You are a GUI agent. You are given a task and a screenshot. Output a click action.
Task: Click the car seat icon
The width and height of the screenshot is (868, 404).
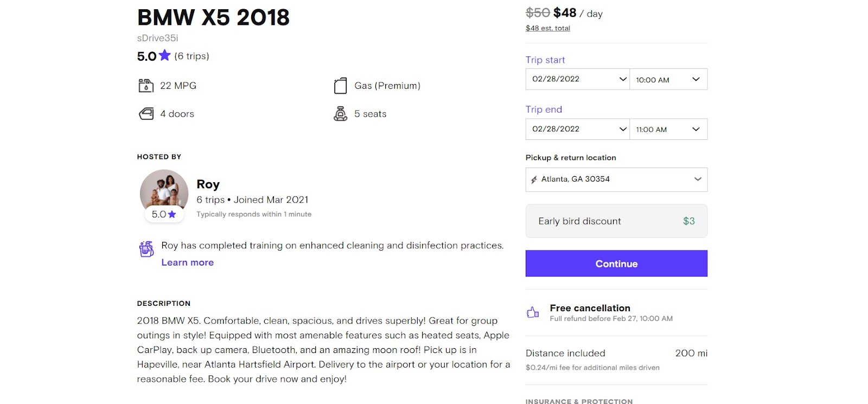340,114
